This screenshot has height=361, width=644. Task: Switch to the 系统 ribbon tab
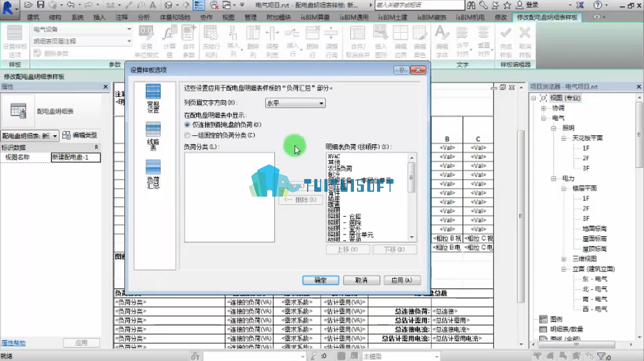pyautogui.click(x=77, y=17)
